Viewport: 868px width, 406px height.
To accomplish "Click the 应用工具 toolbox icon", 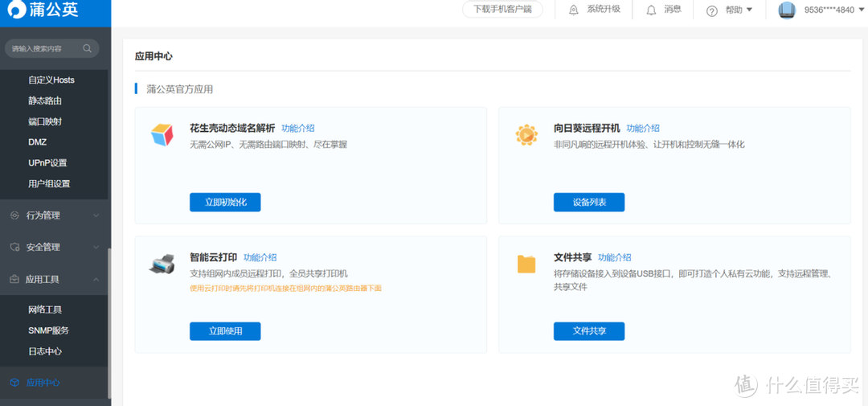I will tap(15, 279).
